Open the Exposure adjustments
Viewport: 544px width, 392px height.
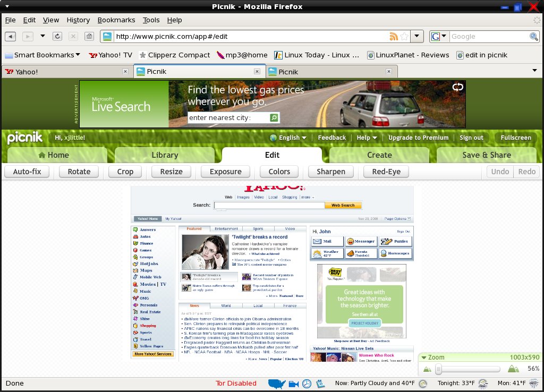225,172
